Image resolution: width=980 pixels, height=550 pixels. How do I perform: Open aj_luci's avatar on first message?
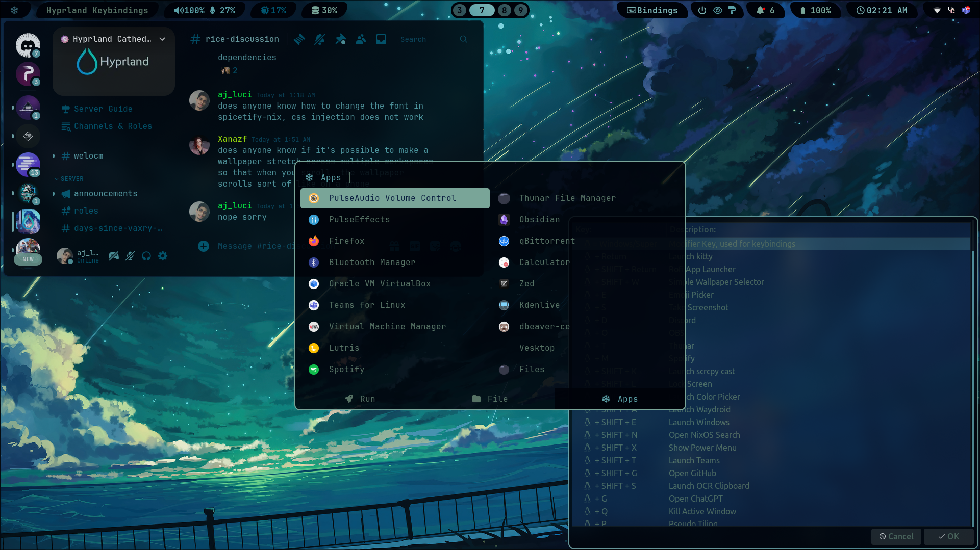click(x=199, y=101)
